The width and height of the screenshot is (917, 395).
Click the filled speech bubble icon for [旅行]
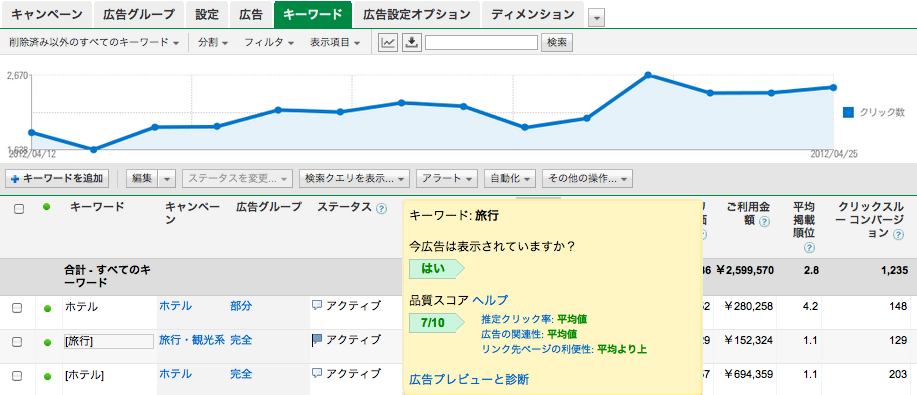[317, 339]
